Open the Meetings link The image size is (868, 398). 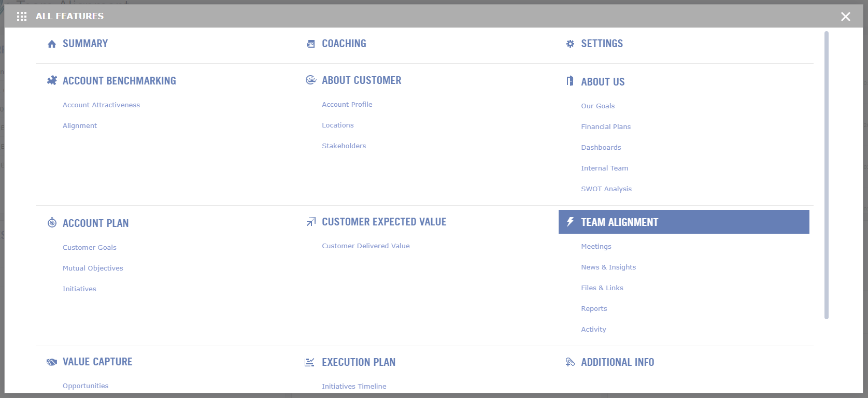(x=596, y=246)
